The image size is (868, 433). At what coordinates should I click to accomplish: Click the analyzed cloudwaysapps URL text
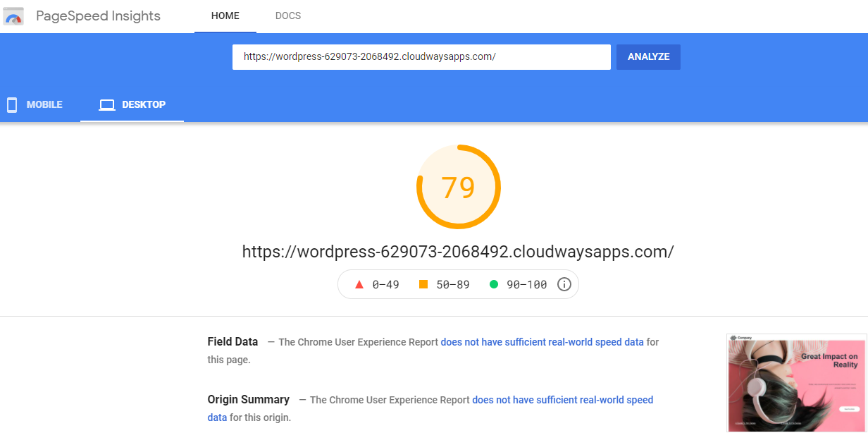click(x=458, y=251)
